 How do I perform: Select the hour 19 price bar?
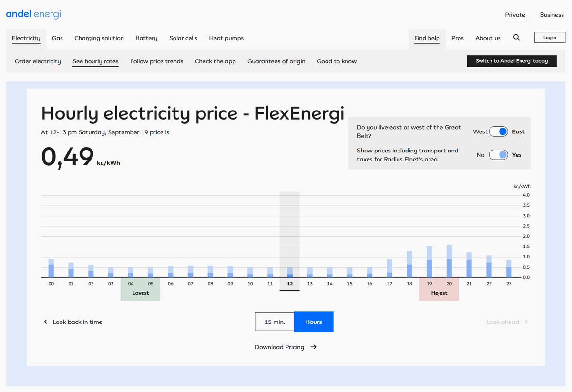pyautogui.click(x=429, y=262)
